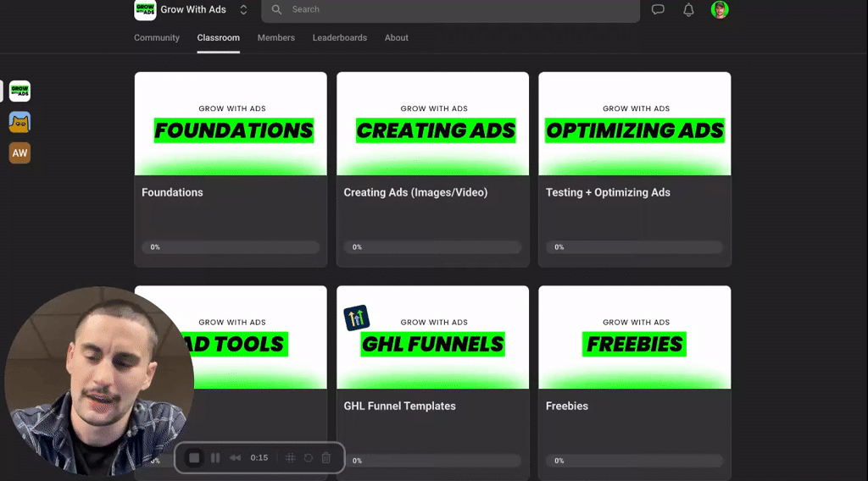Viewport: 868px width, 481px height.
Task: Open the Grow With Ads group logo
Action: point(145,9)
